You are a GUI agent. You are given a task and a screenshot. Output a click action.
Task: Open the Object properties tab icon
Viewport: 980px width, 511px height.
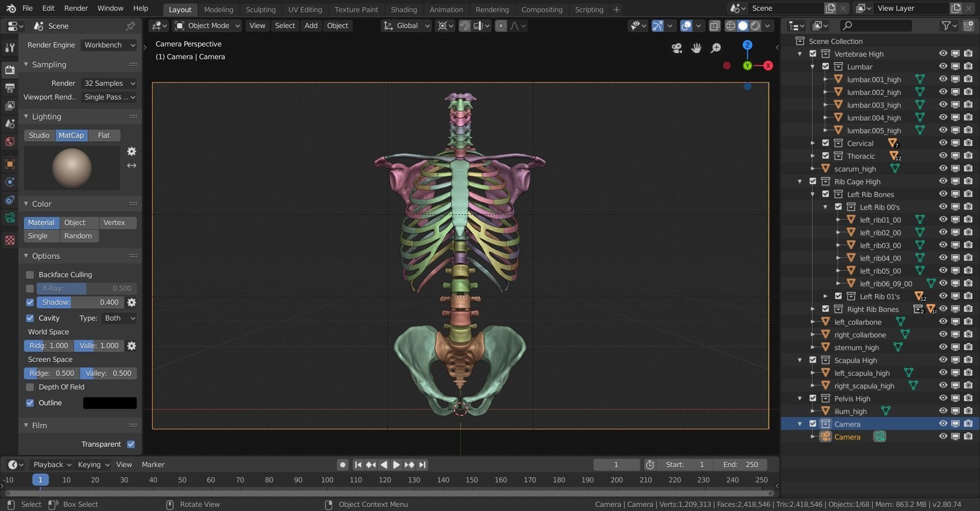point(9,164)
